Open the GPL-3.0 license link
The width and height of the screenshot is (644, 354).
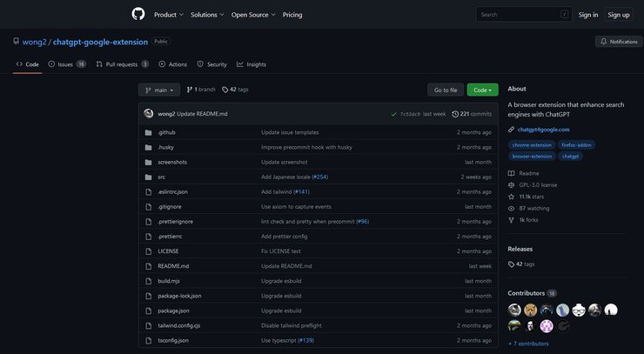537,184
